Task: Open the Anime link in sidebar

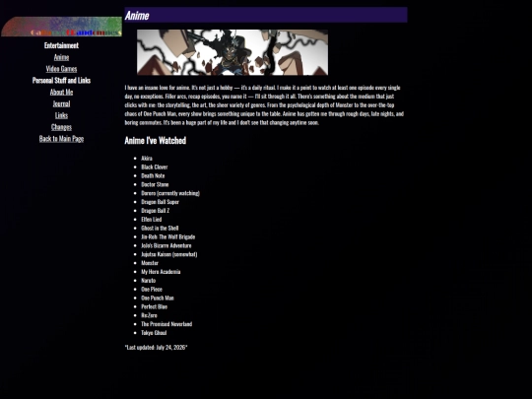Action: (x=61, y=57)
